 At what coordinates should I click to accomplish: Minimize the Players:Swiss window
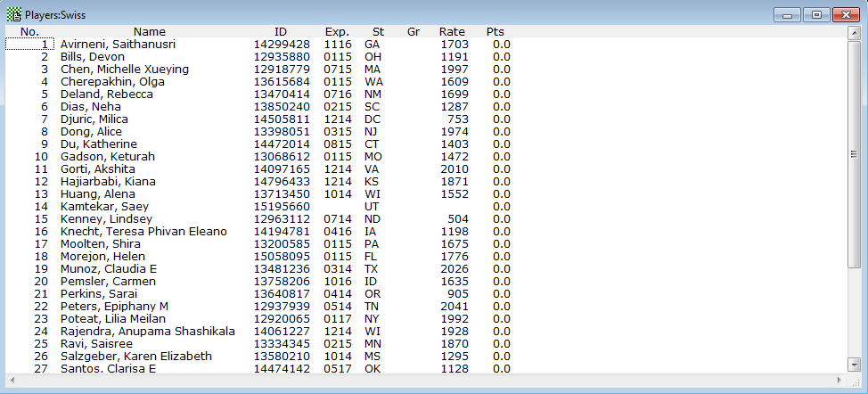(x=787, y=15)
